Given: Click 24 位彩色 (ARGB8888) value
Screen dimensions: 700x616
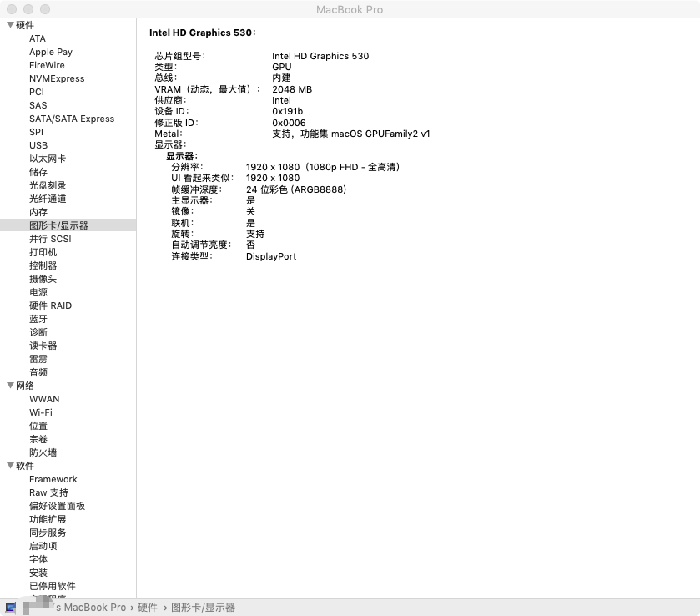Looking at the screenshot, I should (296, 189).
